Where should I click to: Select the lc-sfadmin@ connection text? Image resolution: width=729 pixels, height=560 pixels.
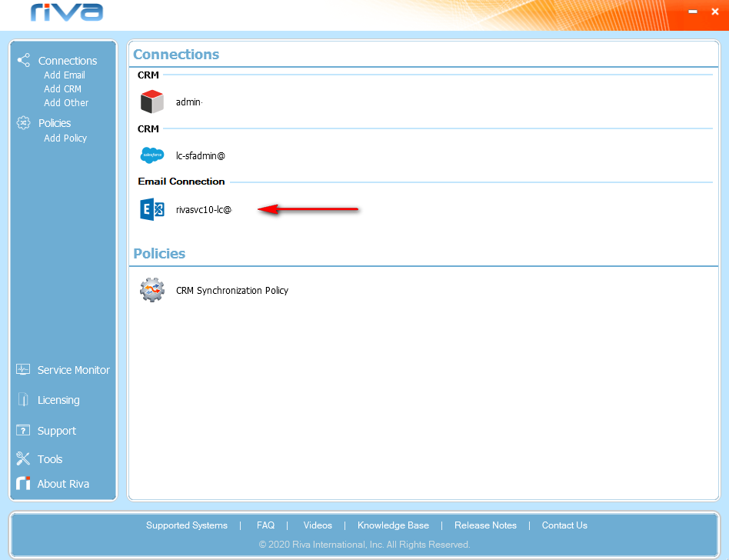201,156
